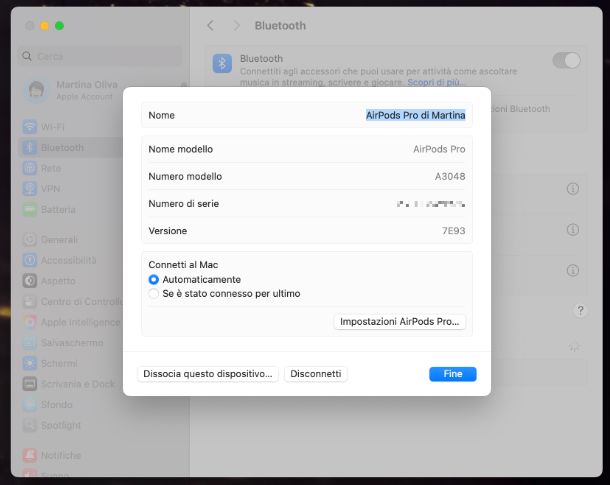Go forward with the right chevron

236,26
